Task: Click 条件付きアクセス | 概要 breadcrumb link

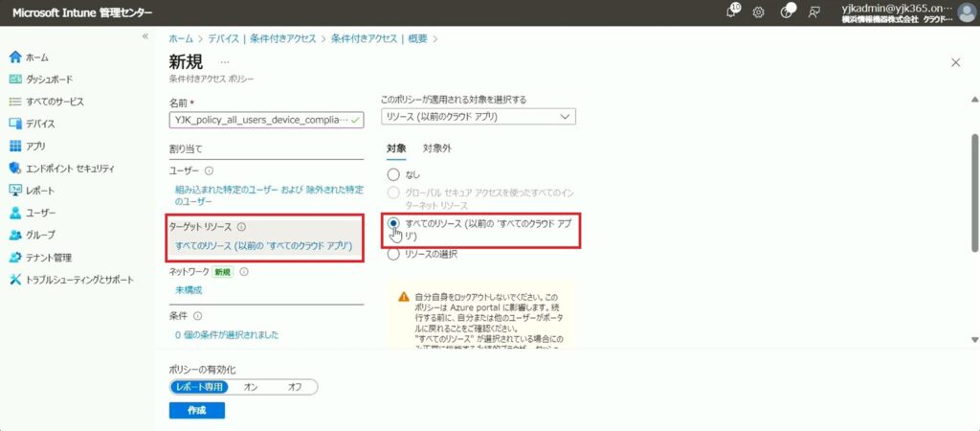Action: 379,38
